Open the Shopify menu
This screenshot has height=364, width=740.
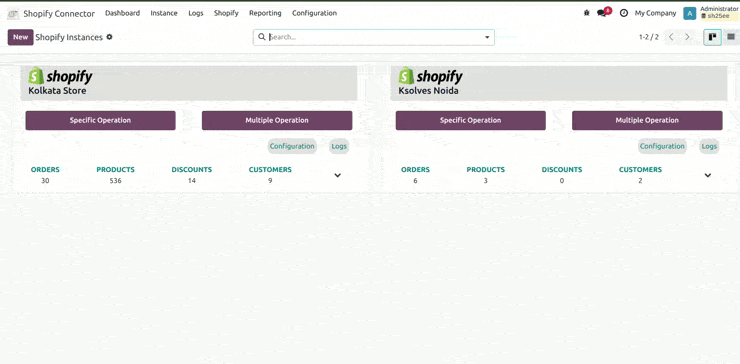(x=226, y=13)
